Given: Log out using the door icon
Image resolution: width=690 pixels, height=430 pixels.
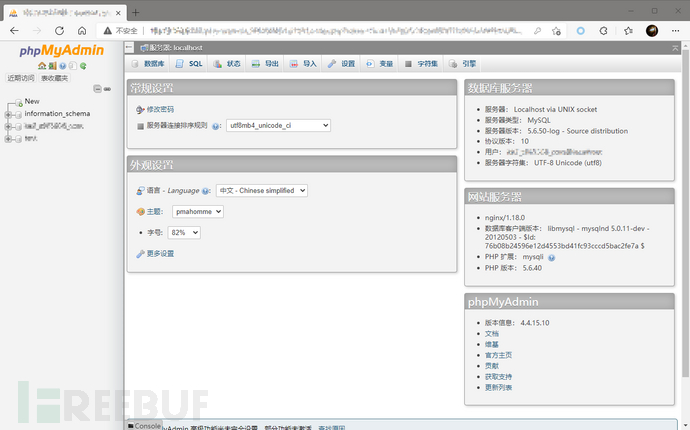Looking at the screenshot, I should pos(52,66).
